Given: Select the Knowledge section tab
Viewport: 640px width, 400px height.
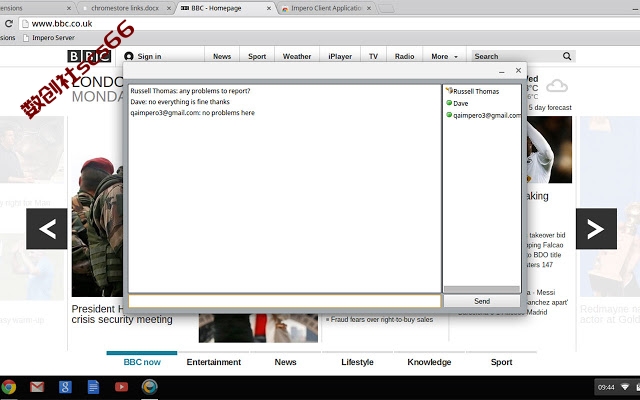Looking at the screenshot, I should tap(429, 362).
